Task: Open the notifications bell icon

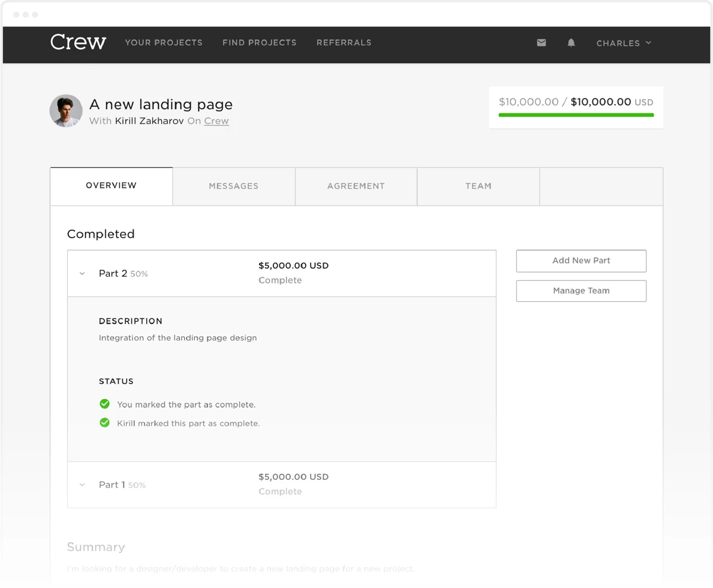Action: [571, 43]
